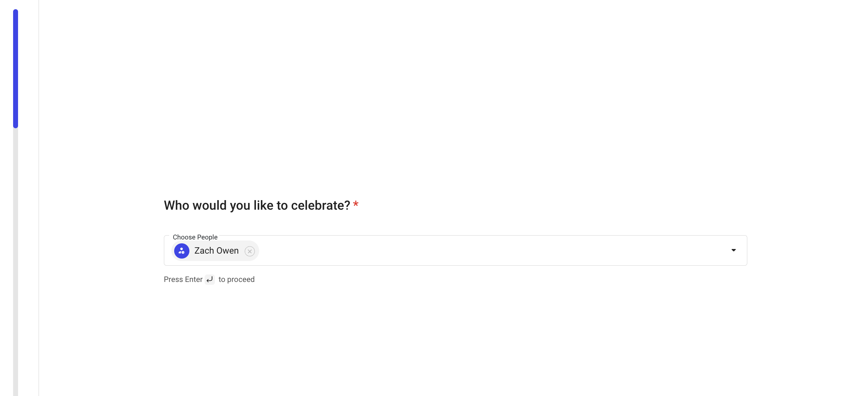Remove Zach Owen using the chip's X icon
This screenshot has width=868, height=396.
(250, 251)
